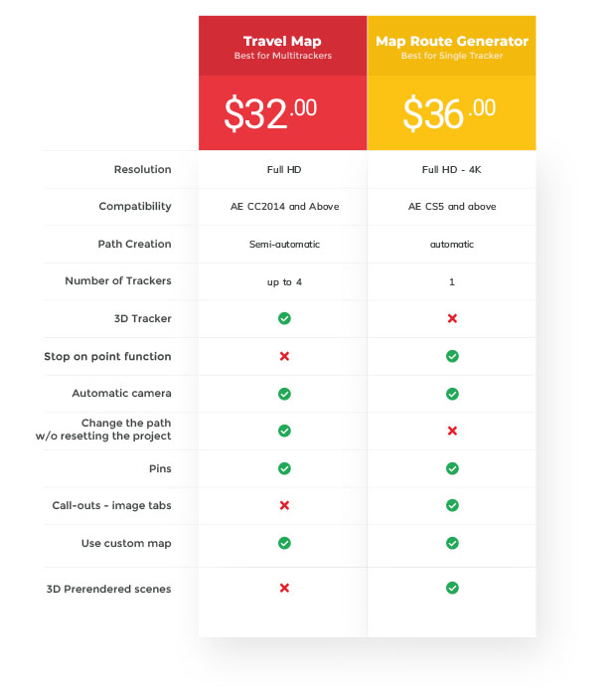This screenshot has width=616, height=700.
Task: Click the AE CC2014 and Above cell
Action: pos(284,207)
